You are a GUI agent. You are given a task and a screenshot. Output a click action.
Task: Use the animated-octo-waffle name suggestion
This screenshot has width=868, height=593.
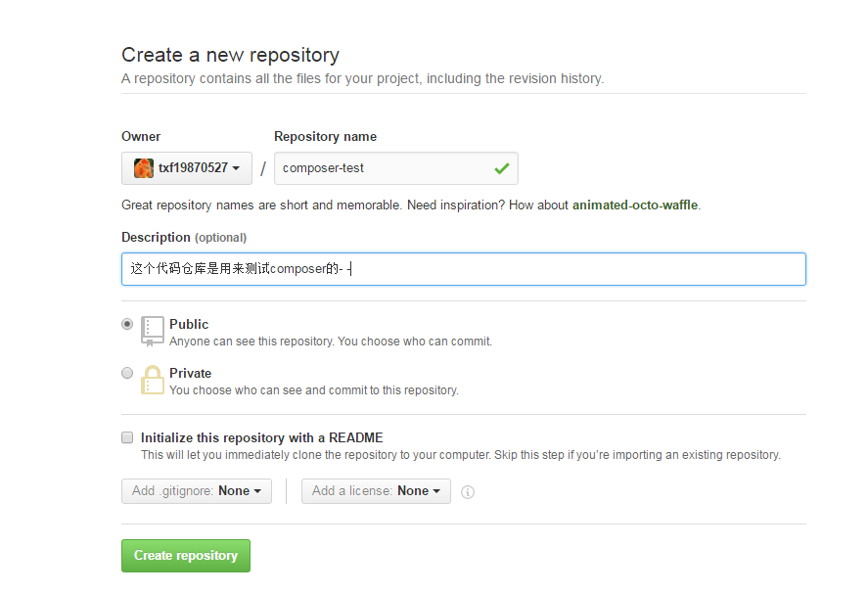pos(635,205)
